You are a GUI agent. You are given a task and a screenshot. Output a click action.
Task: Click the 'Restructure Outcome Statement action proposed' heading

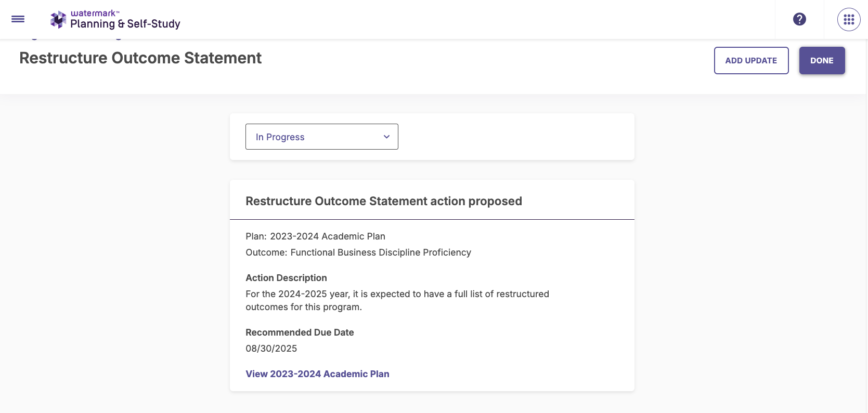(384, 201)
